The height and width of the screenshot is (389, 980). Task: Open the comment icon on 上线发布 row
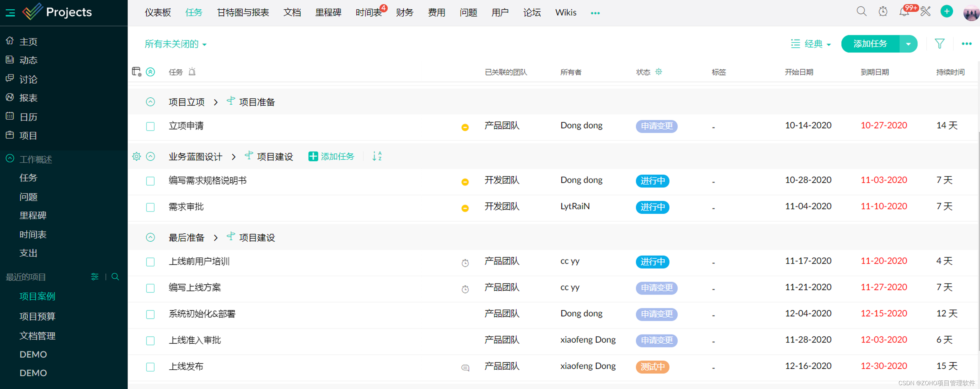pos(465,367)
